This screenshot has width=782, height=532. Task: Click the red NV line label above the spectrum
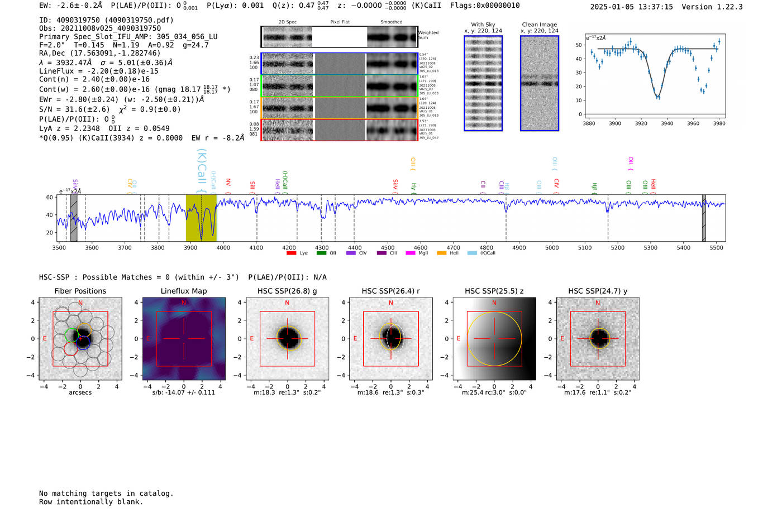pos(228,186)
